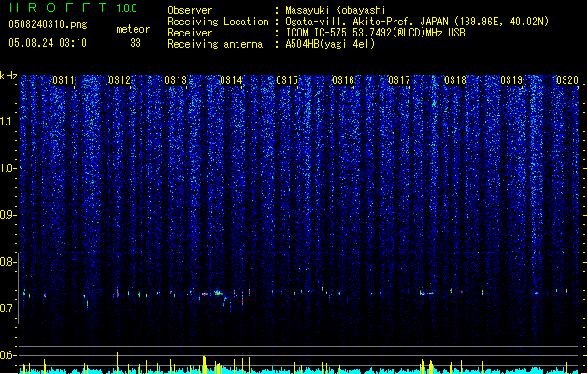Click the 0.8 kHz axis tick label
The height and width of the screenshot is (374, 588).
point(7,262)
